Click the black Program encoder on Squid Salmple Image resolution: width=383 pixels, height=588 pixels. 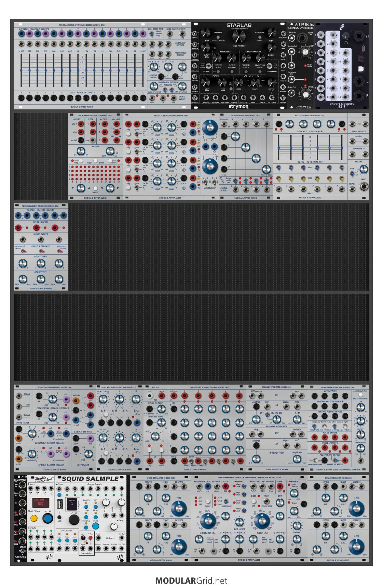tap(74, 519)
